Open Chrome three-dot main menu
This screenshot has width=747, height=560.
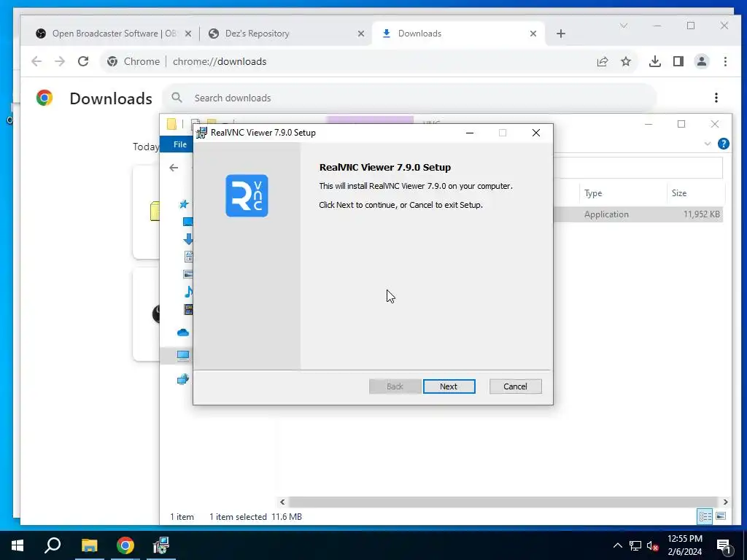click(725, 61)
